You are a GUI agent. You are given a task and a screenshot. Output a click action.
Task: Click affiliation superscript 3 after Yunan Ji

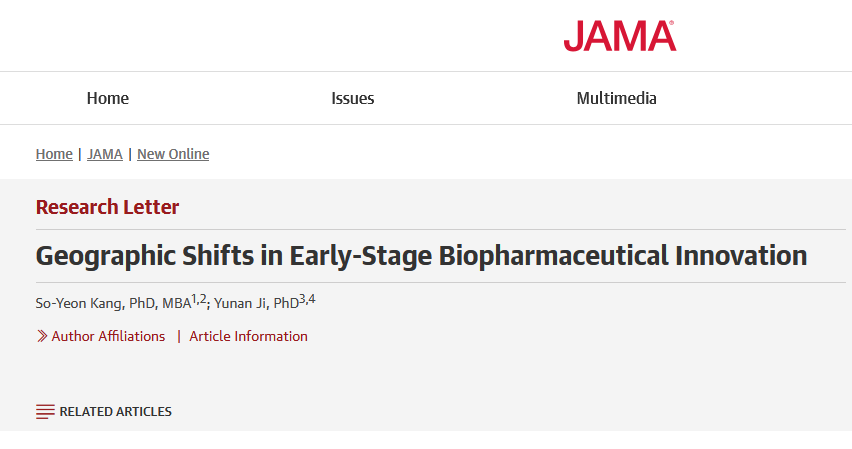point(302,299)
